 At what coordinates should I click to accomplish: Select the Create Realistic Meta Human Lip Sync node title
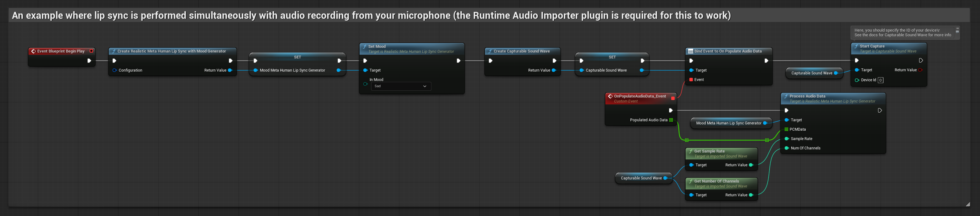click(x=171, y=51)
